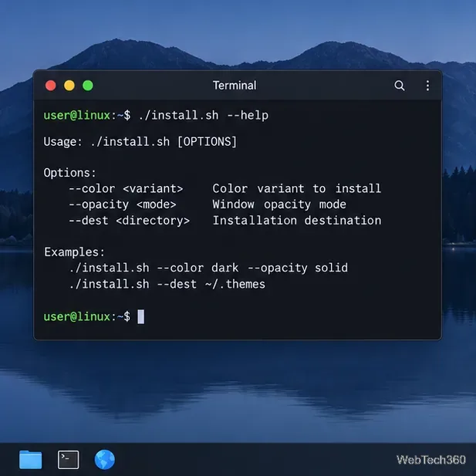Close the Terminal window with red button
Viewport: 476px width, 476px height.
51,86
